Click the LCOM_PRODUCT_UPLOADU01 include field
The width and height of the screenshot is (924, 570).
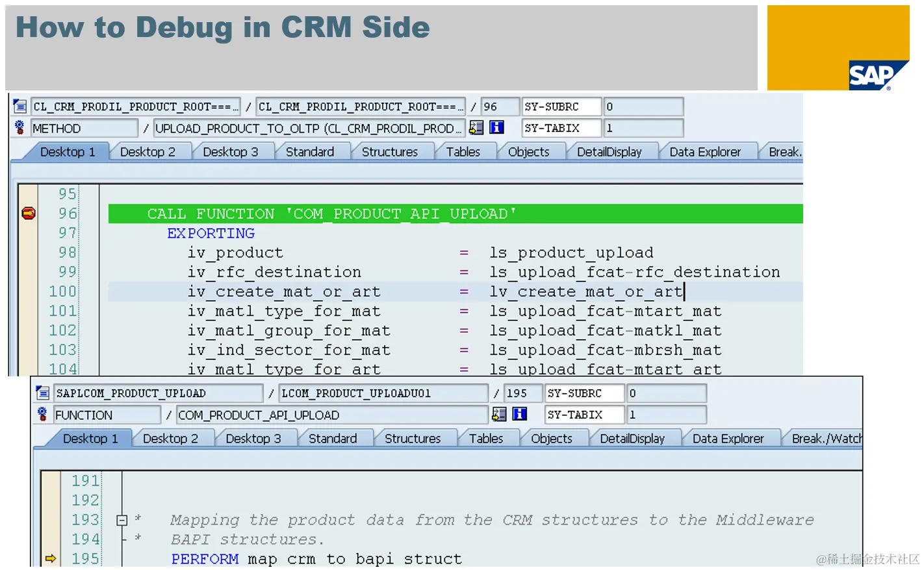[x=383, y=393]
